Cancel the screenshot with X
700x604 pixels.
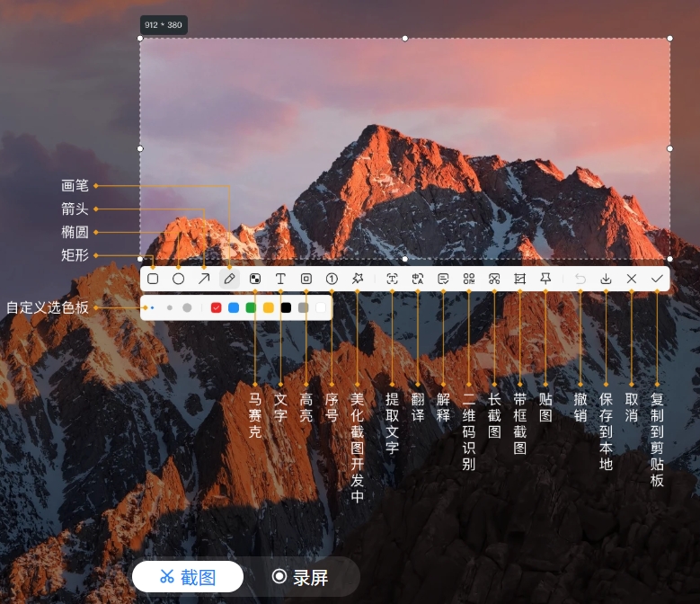click(x=631, y=279)
